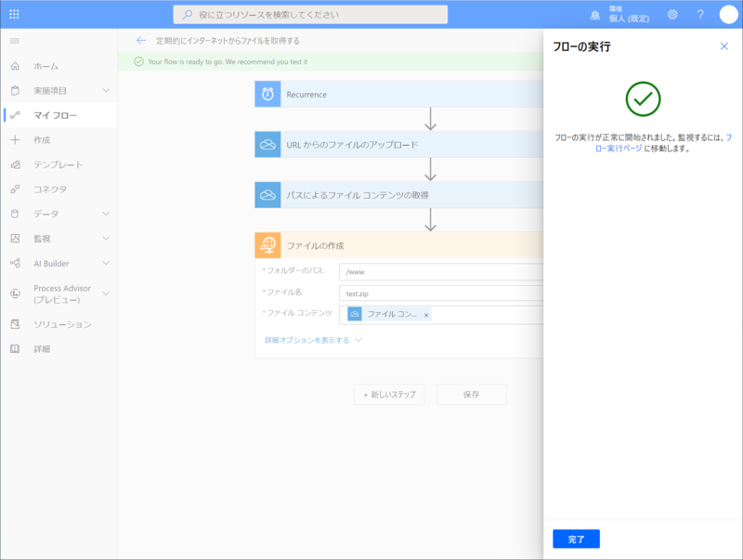Click the 保存 button

pos(472,394)
